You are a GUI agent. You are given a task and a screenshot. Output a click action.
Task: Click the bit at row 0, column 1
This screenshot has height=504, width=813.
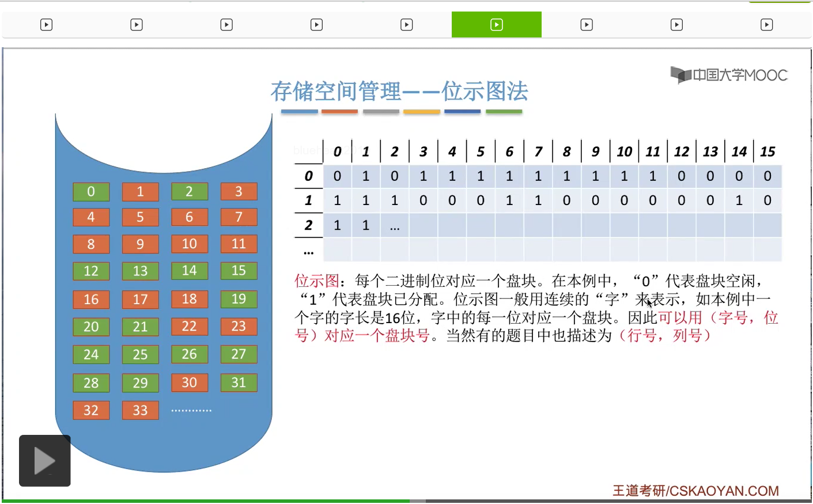coord(366,176)
